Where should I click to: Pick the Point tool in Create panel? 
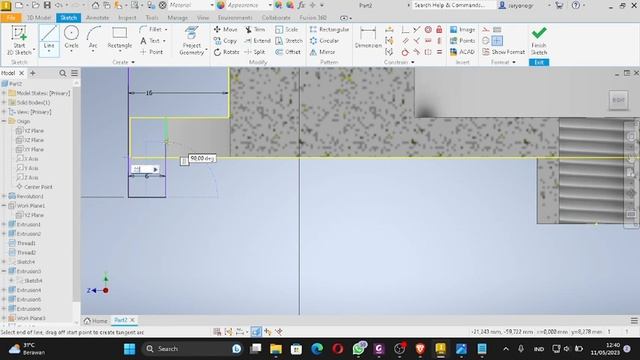coord(151,52)
